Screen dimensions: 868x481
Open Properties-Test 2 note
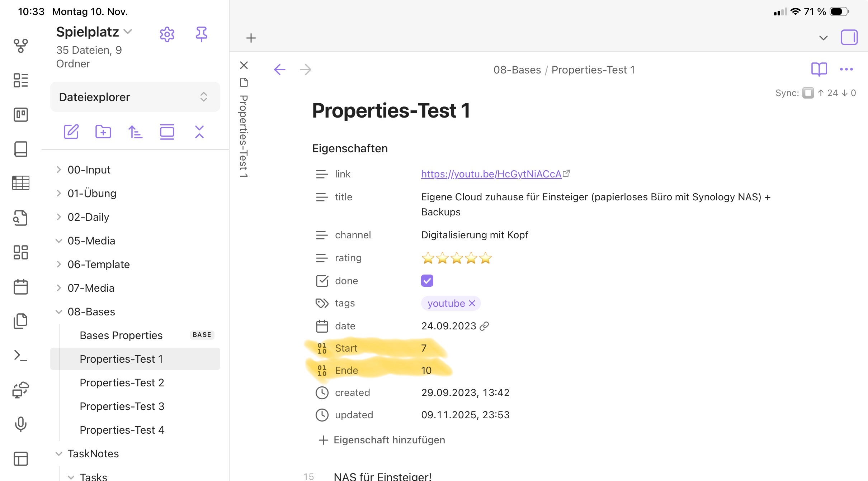point(122,382)
